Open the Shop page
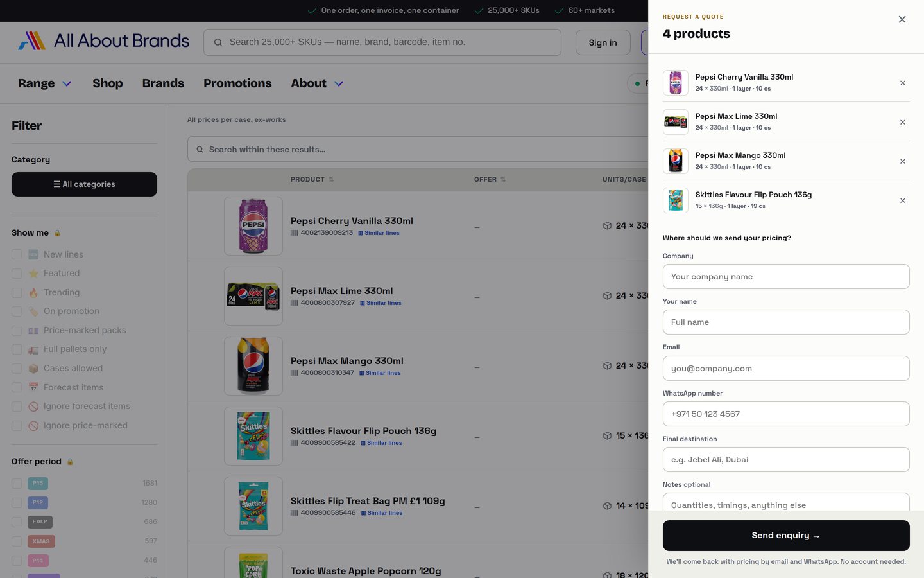 [x=108, y=83]
